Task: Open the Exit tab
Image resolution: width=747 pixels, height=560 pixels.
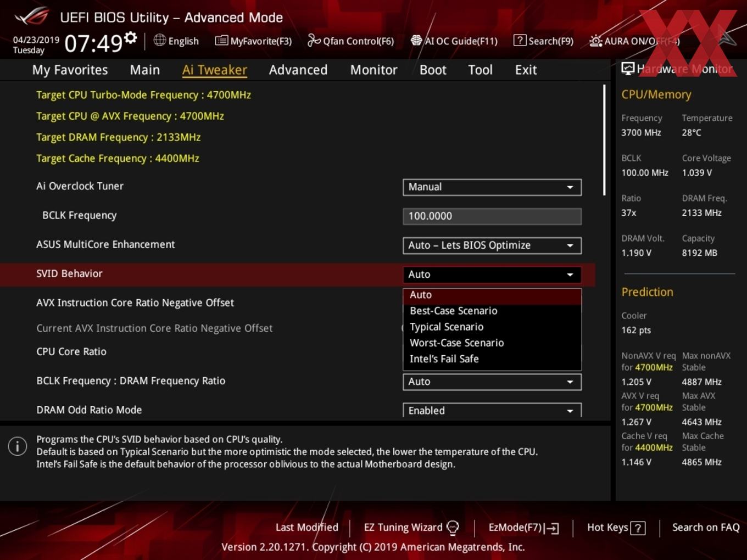Action: [x=526, y=70]
